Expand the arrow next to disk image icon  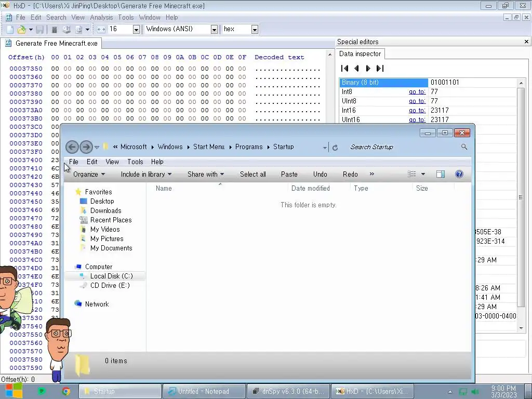(87, 30)
